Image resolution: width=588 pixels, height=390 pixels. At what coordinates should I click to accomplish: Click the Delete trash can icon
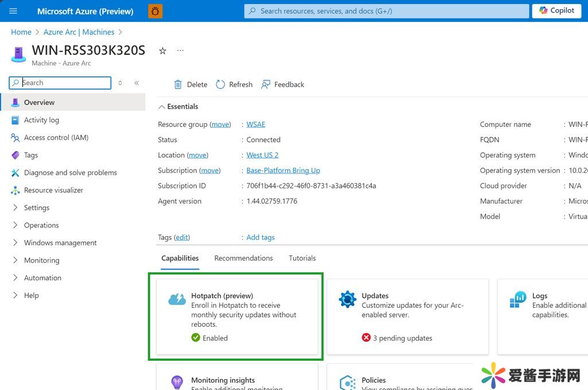(x=178, y=84)
